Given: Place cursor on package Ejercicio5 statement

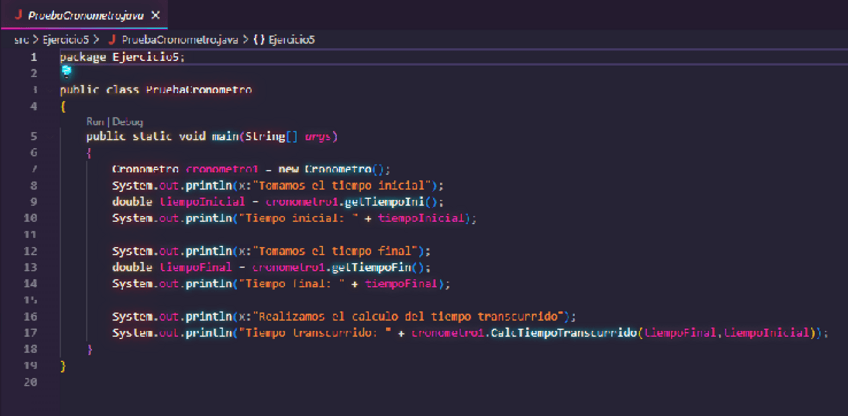Looking at the screenshot, I should point(122,57).
